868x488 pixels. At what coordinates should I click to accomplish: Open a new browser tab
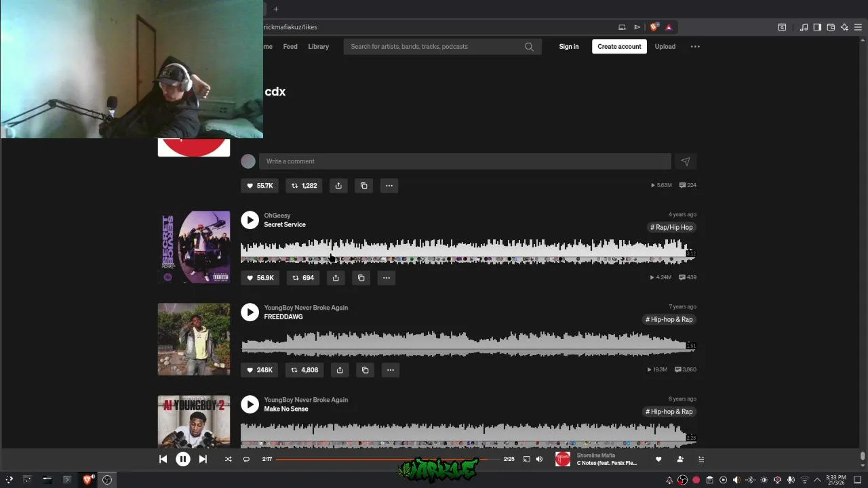pyautogui.click(x=276, y=9)
